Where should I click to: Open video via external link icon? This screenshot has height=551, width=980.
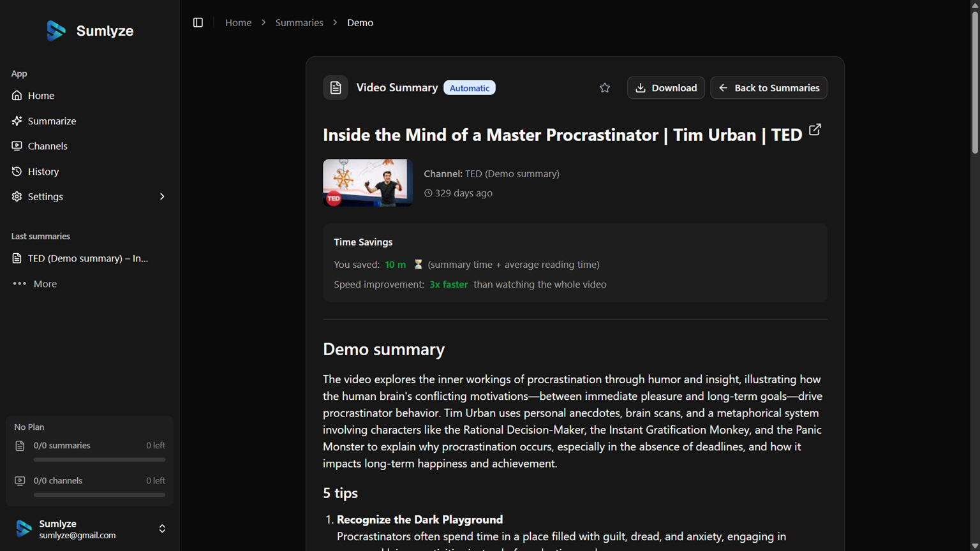815,129
